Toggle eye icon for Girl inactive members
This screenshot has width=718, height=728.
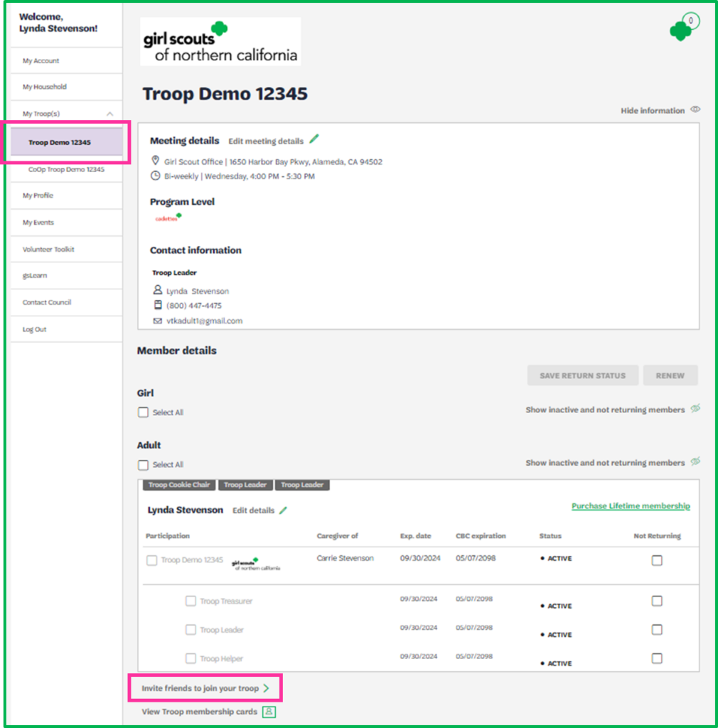point(695,409)
